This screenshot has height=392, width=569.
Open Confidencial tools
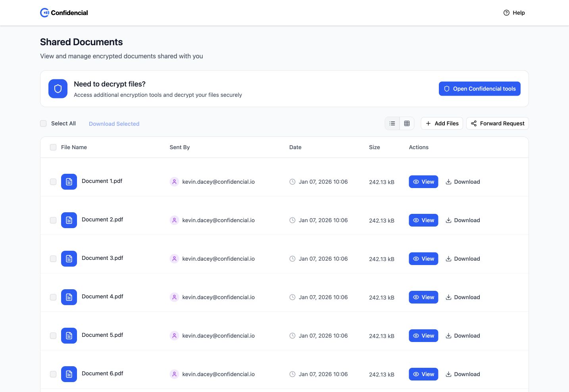(x=479, y=89)
